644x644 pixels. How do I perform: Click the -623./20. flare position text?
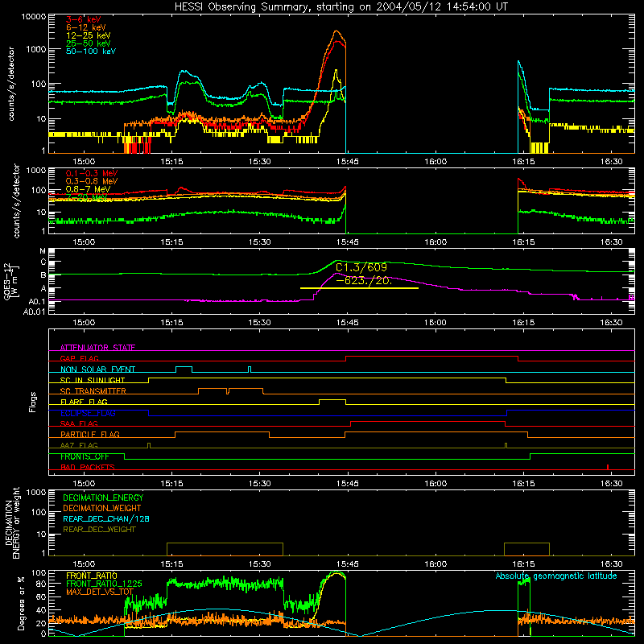coord(364,281)
